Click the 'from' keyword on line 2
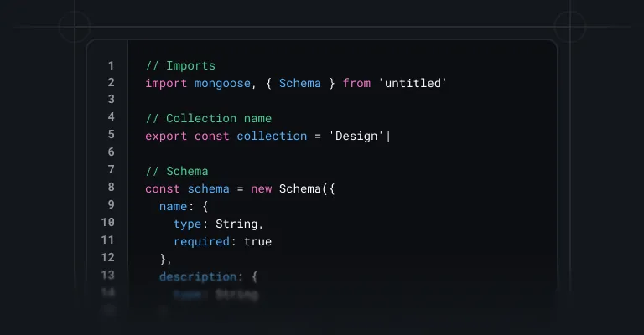Image resolution: width=644 pixels, height=335 pixels. click(356, 83)
